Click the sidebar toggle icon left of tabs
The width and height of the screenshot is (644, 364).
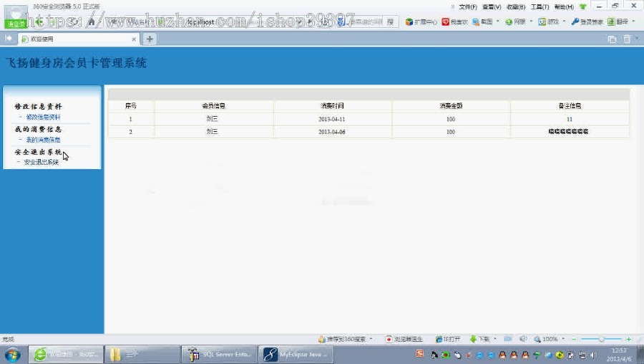click(8, 38)
